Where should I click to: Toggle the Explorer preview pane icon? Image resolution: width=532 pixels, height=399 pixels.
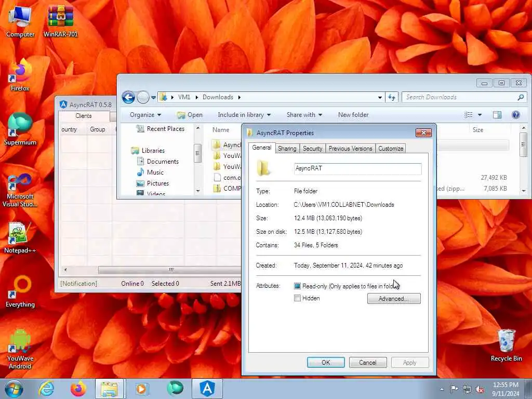(497, 115)
